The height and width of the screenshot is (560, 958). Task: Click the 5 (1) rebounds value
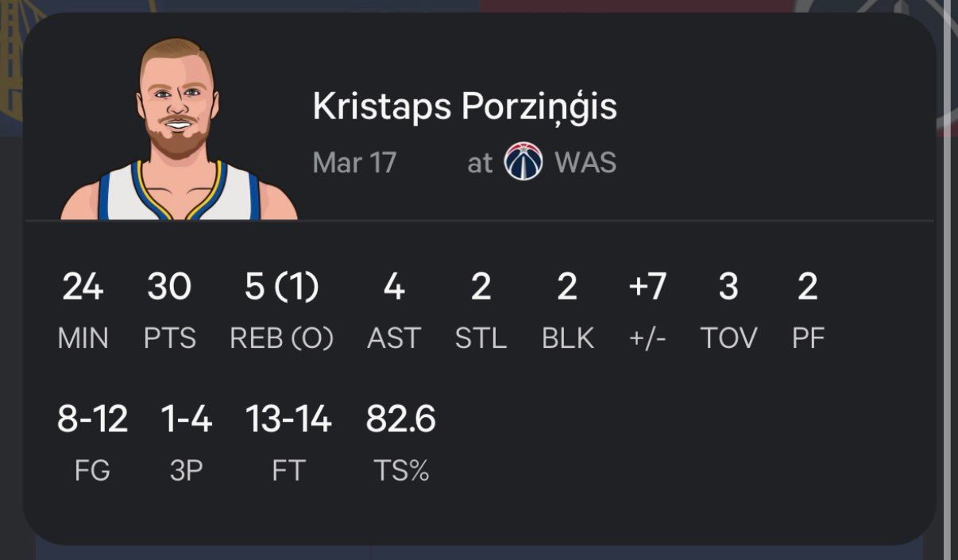281,287
